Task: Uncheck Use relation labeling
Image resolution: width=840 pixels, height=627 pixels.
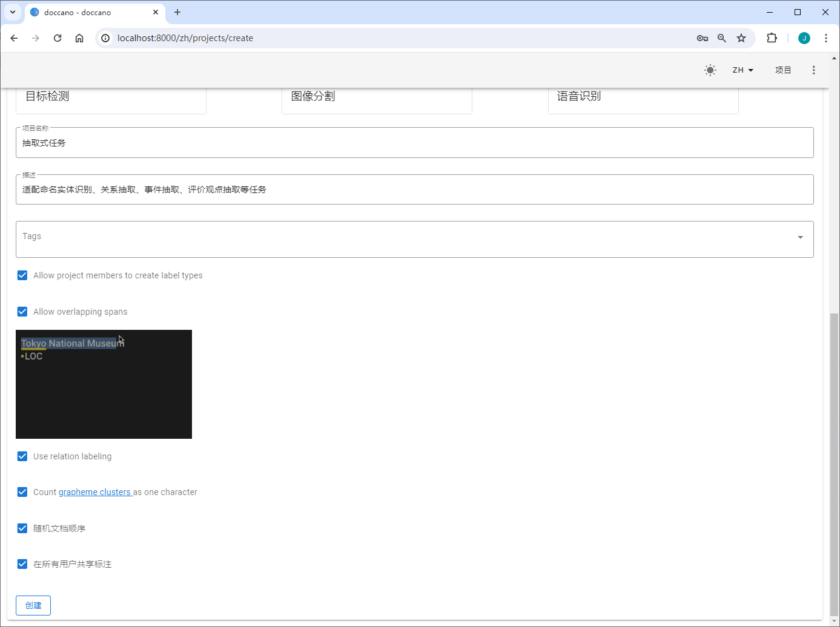Action: 22,456
